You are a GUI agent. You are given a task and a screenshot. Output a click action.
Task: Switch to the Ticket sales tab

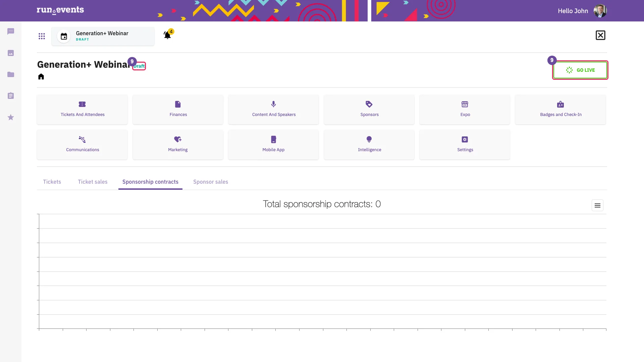click(x=93, y=182)
